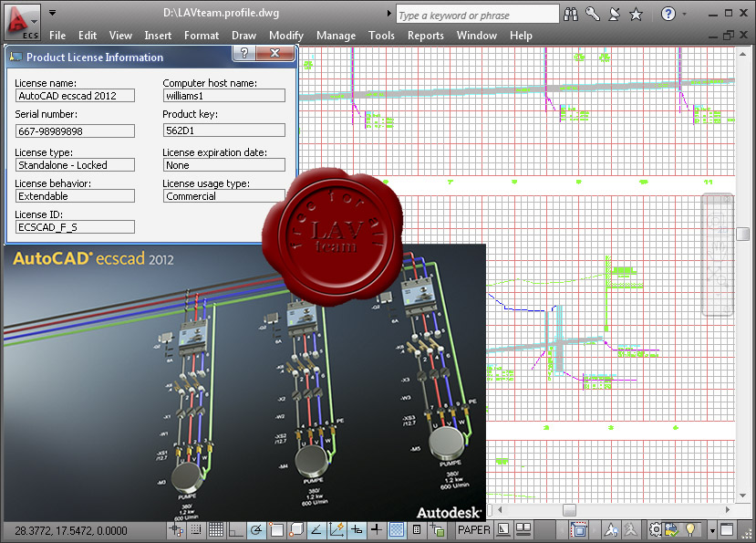Screen dimensions: 756x543
Task: Click the PAPER space button
Action: [473, 530]
